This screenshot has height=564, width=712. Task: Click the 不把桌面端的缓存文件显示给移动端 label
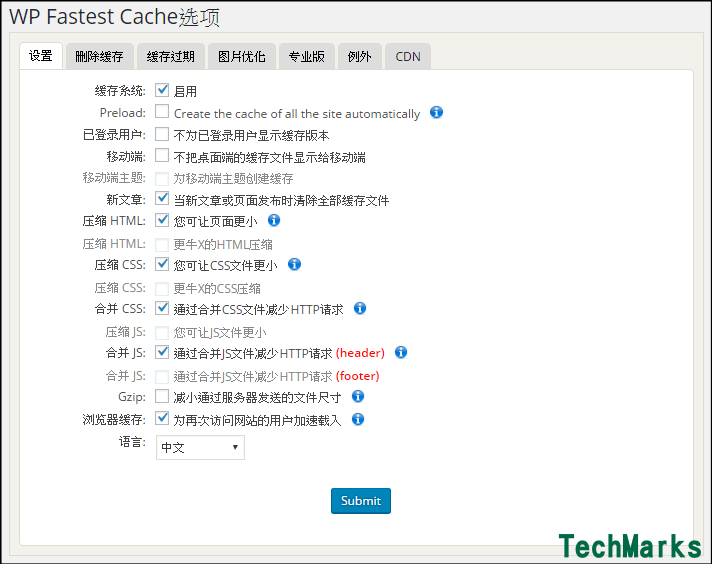coord(270,157)
